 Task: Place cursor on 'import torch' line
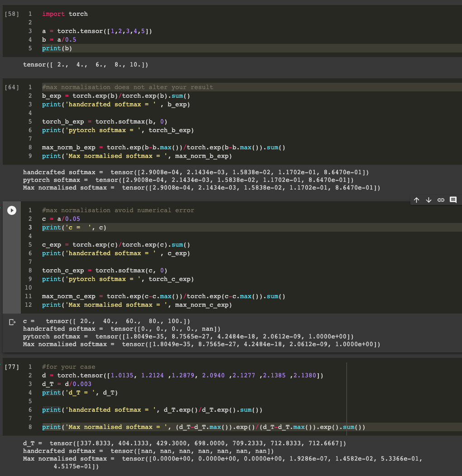[65, 14]
